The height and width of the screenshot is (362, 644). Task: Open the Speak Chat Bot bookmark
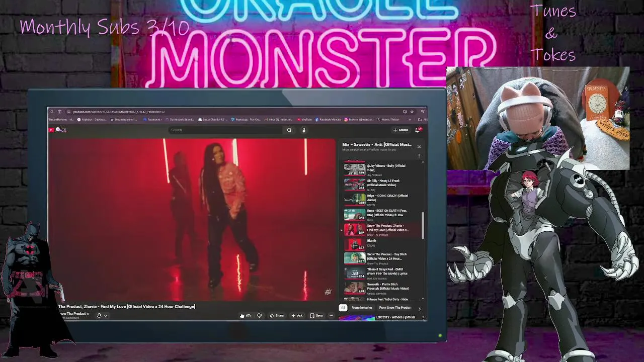coord(213,120)
